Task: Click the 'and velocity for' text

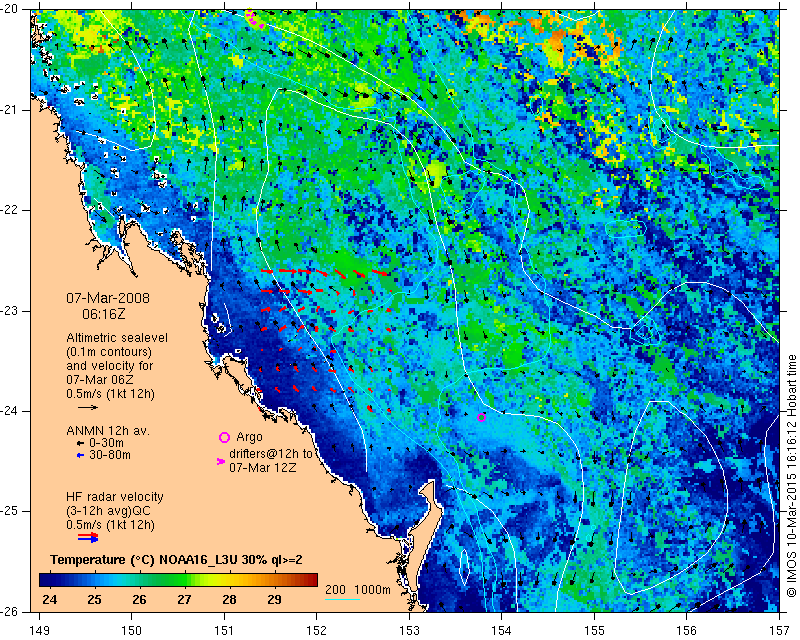Action: [x=110, y=366]
